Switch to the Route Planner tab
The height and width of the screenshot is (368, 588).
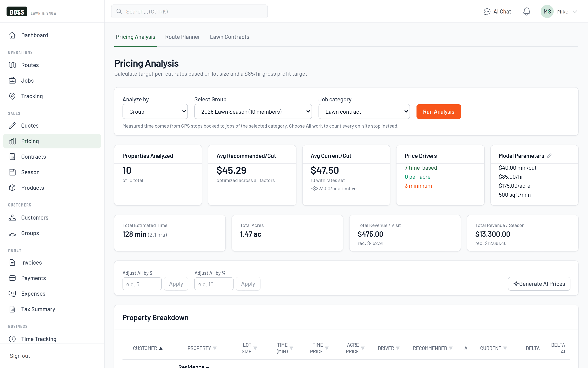183,37
